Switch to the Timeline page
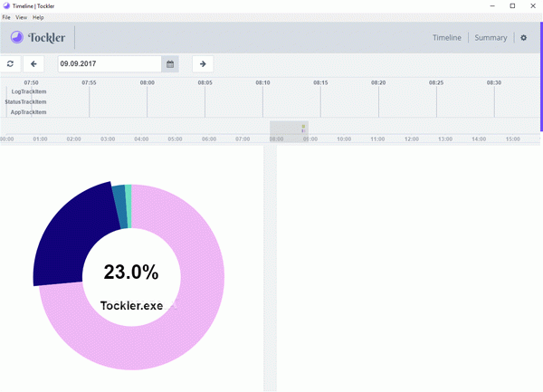This screenshot has height=392, width=543. tap(446, 38)
